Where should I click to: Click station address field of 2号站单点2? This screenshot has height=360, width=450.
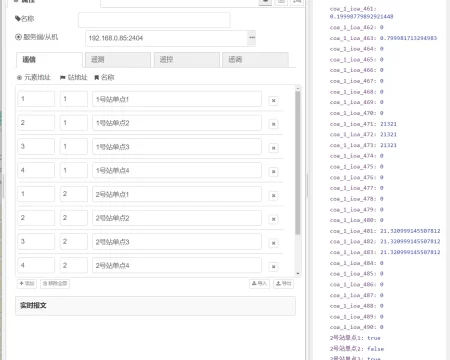tap(74, 218)
